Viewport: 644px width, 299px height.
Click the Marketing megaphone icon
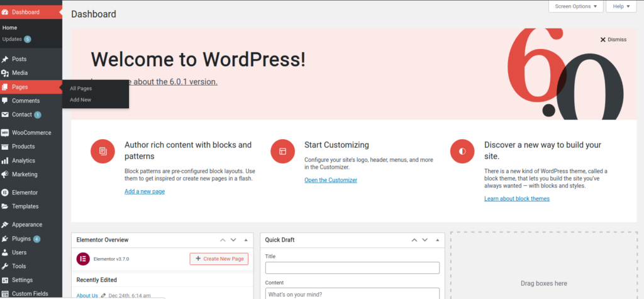point(5,174)
